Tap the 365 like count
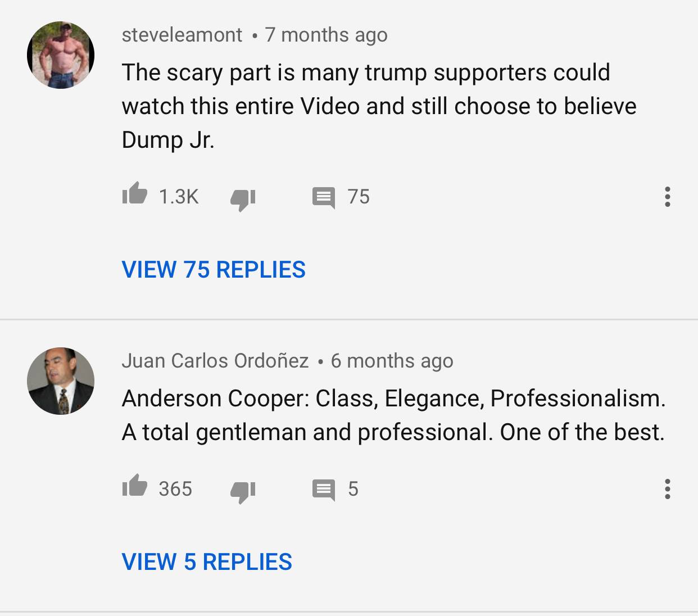The width and height of the screenshot is (698, 616). tap(175, 489)
